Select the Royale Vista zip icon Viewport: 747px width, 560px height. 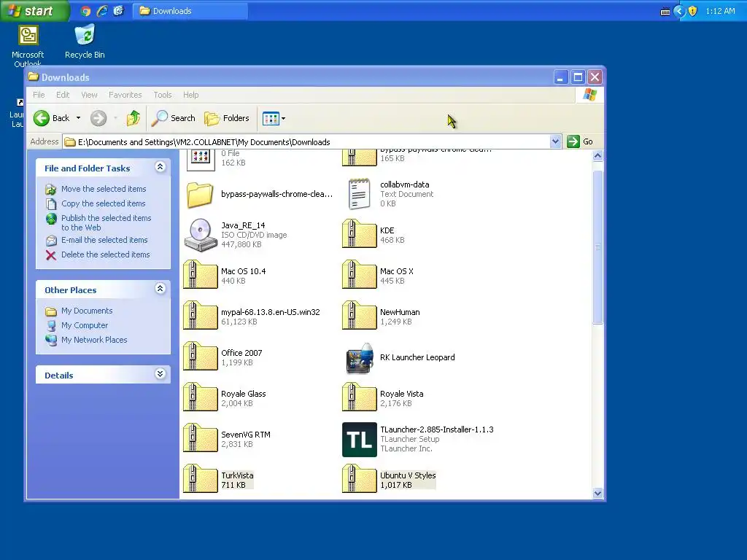[x=359, y=397]
